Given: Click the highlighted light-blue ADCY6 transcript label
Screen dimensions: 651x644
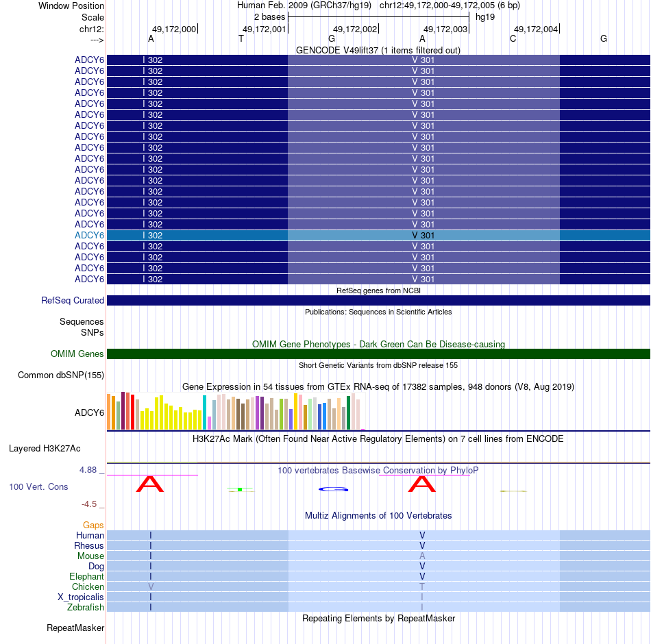Looking at the screenshot, I should (x=89, y=235).
